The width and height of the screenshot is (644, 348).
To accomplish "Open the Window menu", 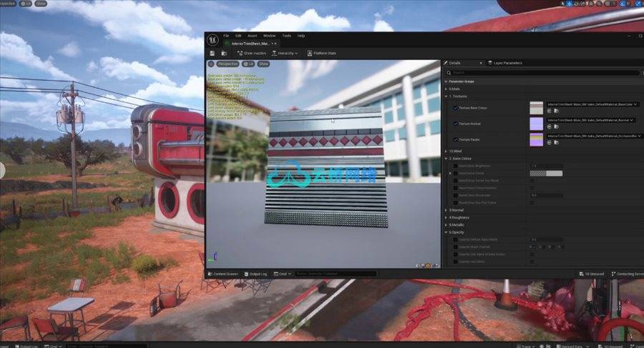I will 269,35.
